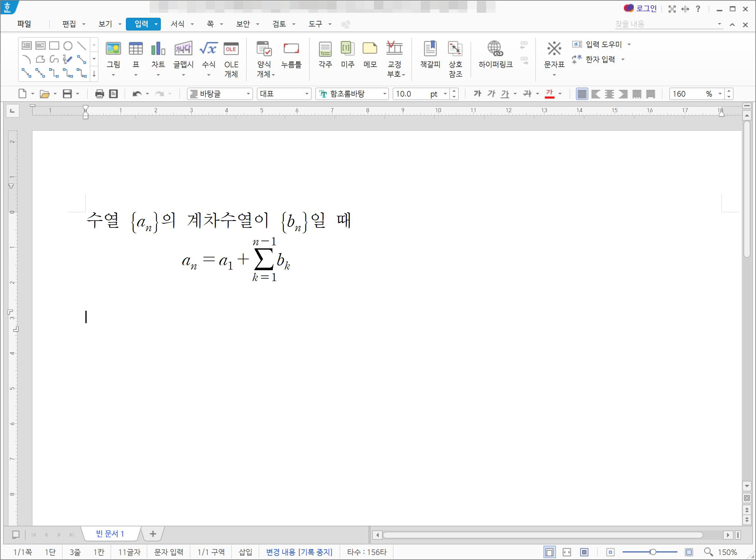Open the 서식 menu
This screenshot has height=560, width=756.
tap(178, 24)
